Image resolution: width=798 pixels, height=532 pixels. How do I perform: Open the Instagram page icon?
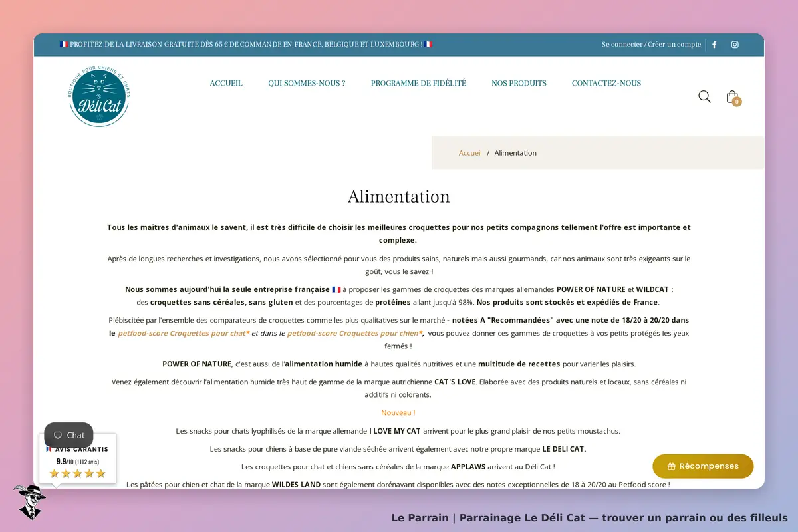(735, 45)
